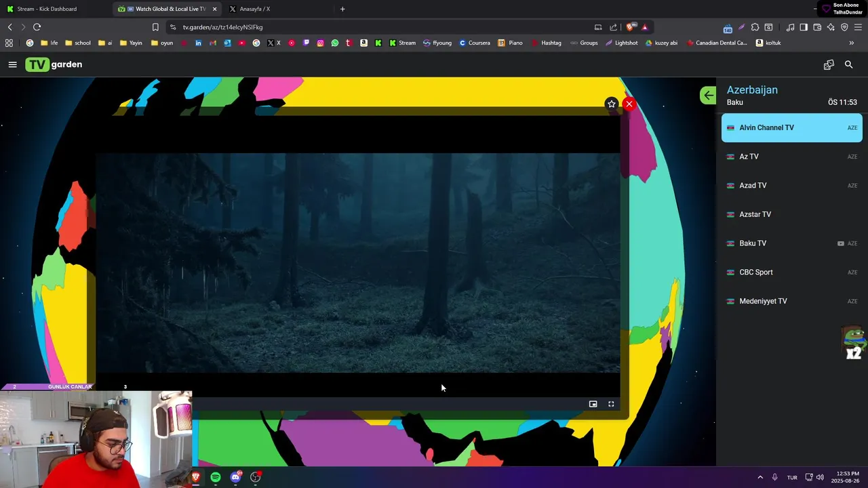Go back using the green arrow button
The height and width of the screenshot is (488, 868).
pos(708,95)
